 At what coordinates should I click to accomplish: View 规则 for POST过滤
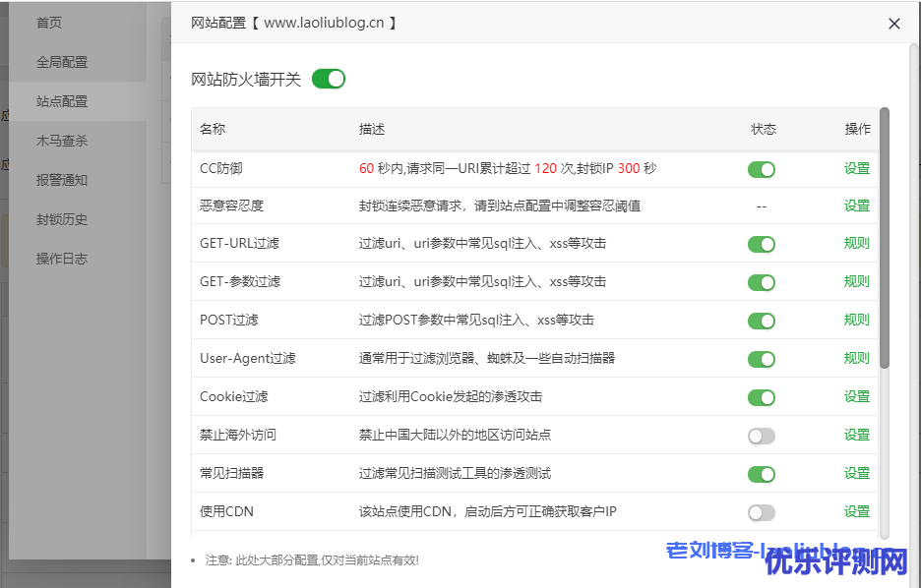[x=856, y=321]
